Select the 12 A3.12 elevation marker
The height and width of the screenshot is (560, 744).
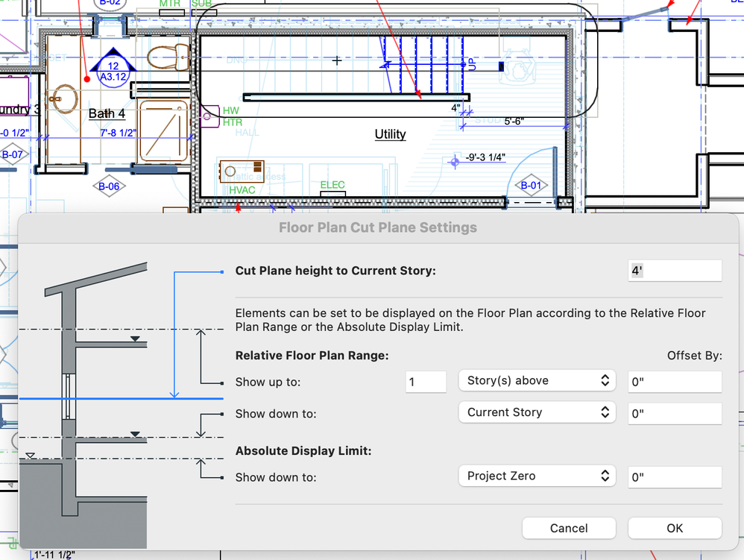[113, 67]
